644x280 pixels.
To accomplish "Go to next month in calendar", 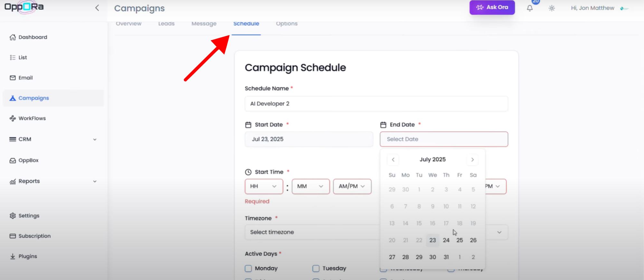I will click(472, 160).
